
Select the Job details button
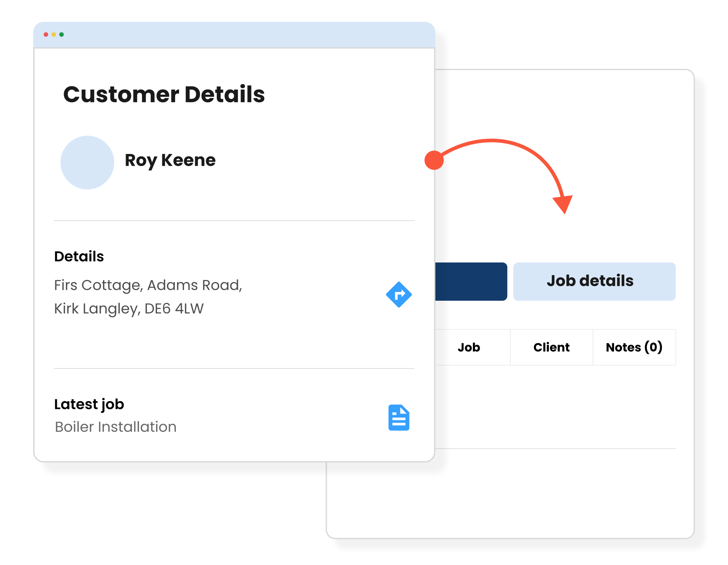point(590,280)
